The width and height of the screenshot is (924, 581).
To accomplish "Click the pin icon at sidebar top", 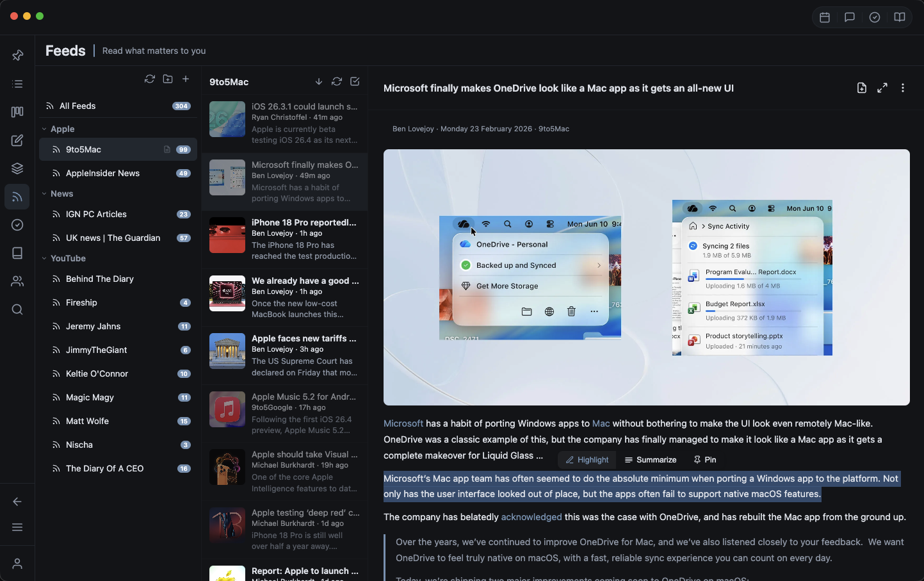I will pos(17,55).
